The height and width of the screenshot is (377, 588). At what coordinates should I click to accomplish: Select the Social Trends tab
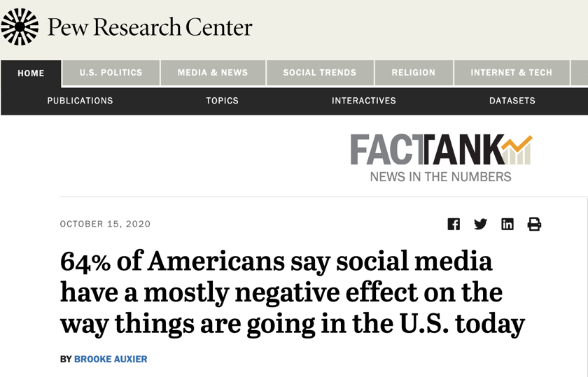(x=319, y=73)
